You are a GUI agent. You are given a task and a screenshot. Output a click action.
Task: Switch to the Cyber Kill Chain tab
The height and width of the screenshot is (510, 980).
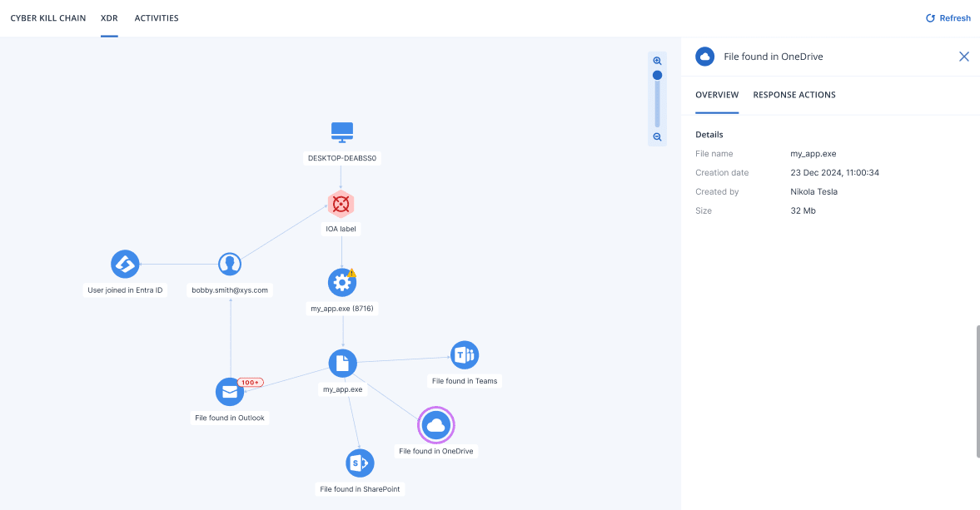point(47,18)
